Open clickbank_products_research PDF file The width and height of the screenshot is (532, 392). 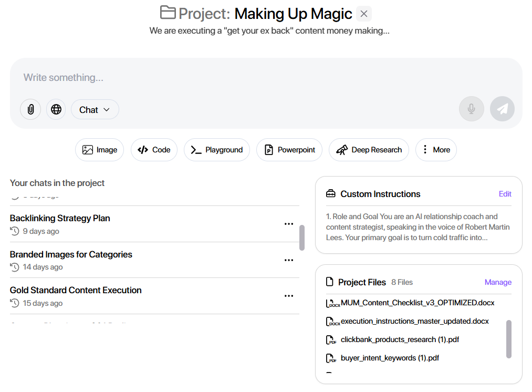400,339
